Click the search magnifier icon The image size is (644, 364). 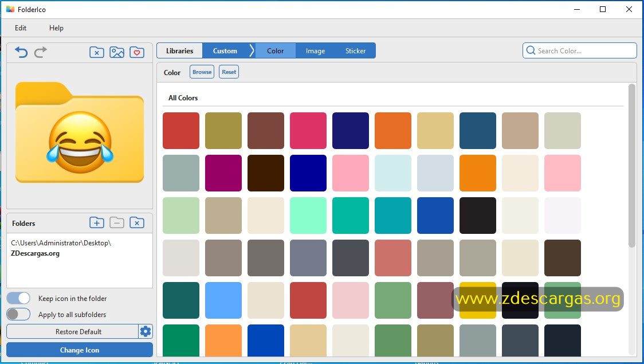(x=531, y=50)
